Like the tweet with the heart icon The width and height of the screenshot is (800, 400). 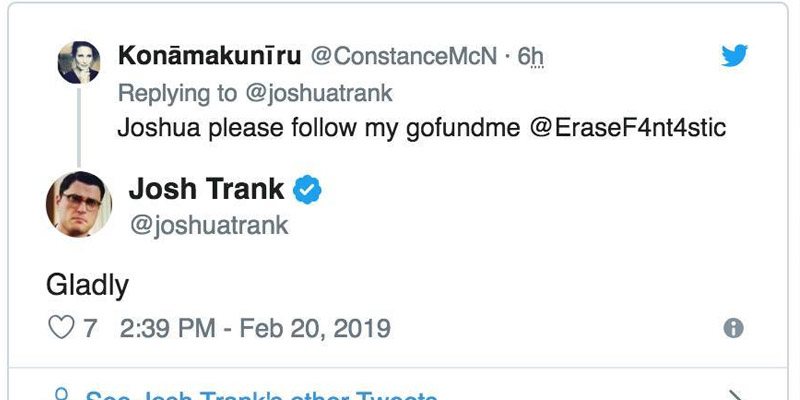(x=60, y=328)
